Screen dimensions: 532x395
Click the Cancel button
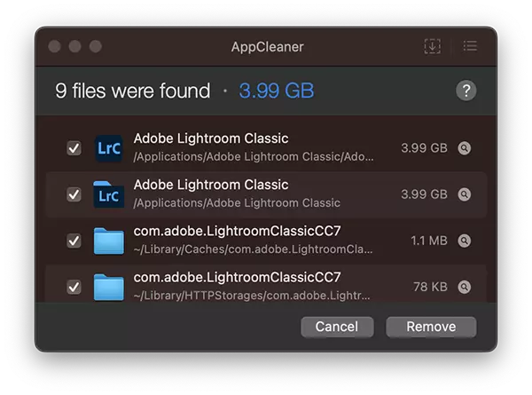337,327
